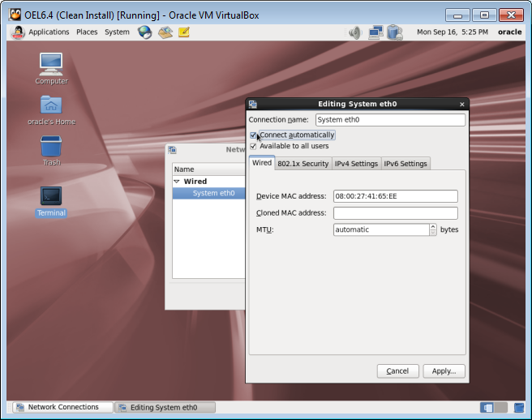This screenshot has width=532, height=420.
Task: Click the Apply... button
Action: (x=444, y=371)
